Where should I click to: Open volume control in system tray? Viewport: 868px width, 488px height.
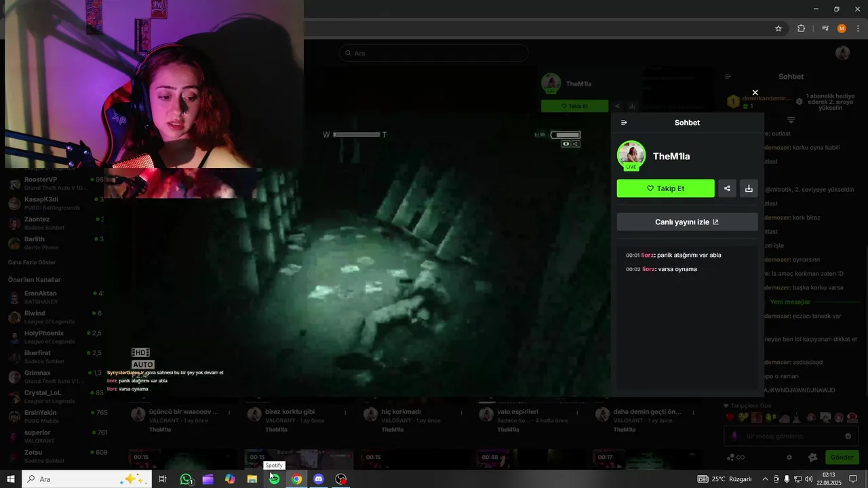point(808,479)
